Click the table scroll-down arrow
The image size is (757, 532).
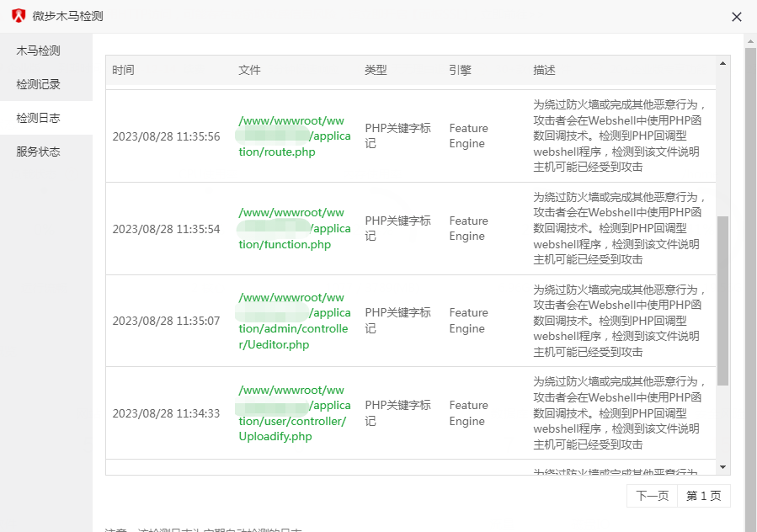pos(722,467)
